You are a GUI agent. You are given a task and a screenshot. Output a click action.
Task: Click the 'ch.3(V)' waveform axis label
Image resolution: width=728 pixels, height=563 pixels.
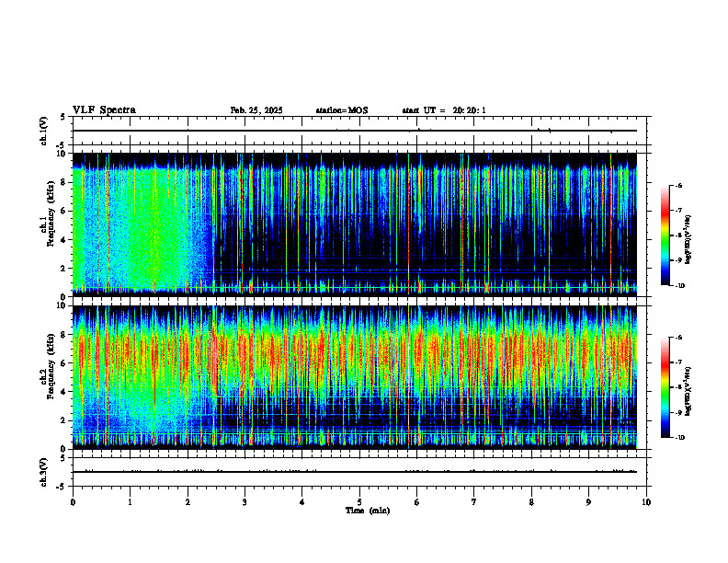tap(44, 472)
